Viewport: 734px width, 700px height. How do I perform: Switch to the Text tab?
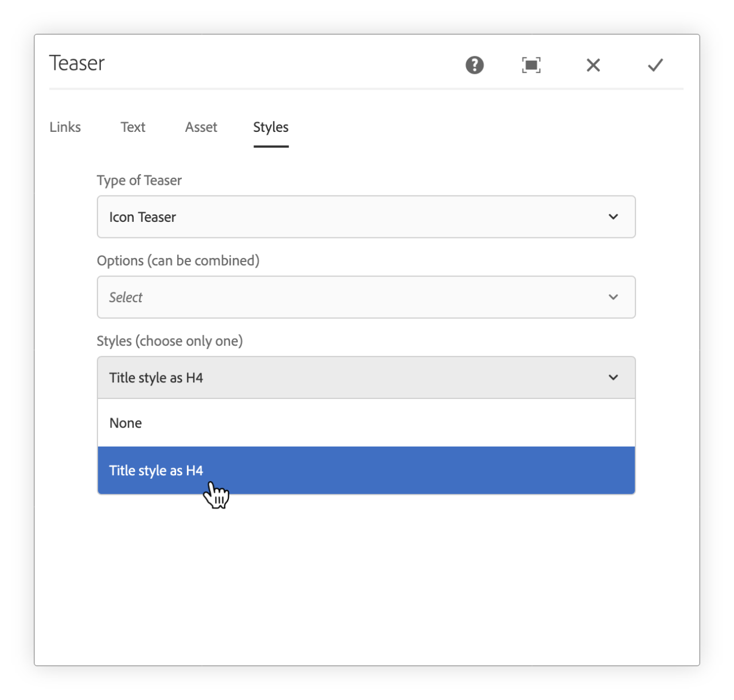pos(132,127)
